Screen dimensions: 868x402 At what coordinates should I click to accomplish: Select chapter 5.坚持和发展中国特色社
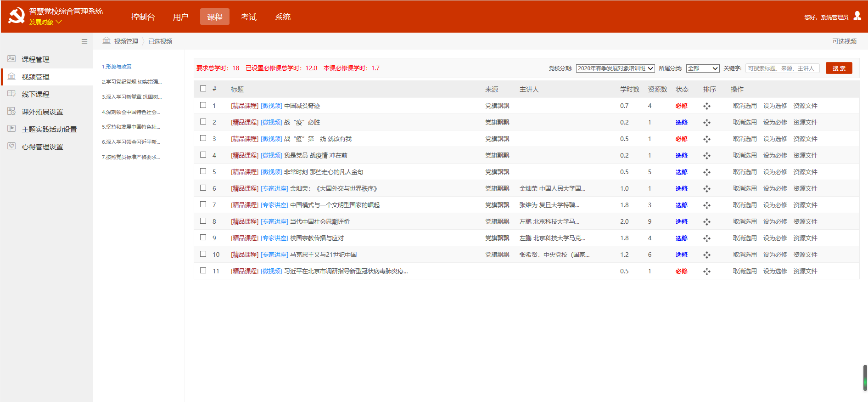click(131, 127)
